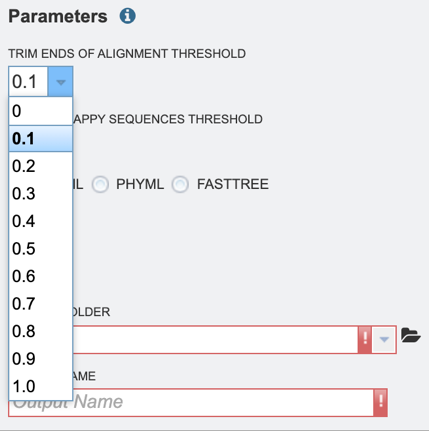Choose the highlighted 0.1 option
429x431 pixels.
(41, 139)
